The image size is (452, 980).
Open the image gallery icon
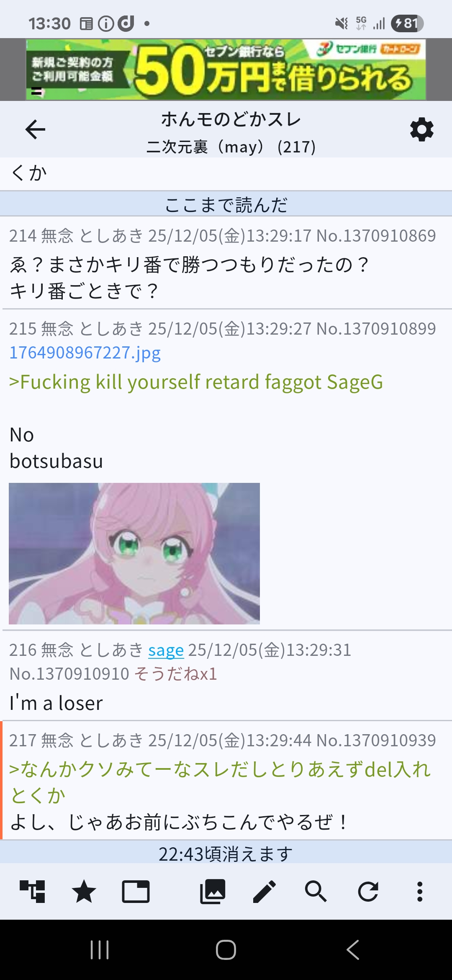pos(213,891)
